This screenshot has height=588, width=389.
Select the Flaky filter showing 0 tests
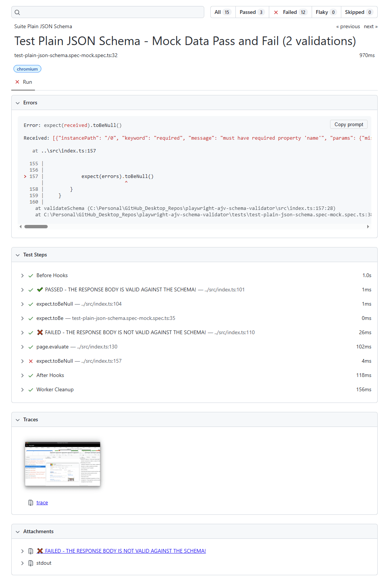(326, 12)
